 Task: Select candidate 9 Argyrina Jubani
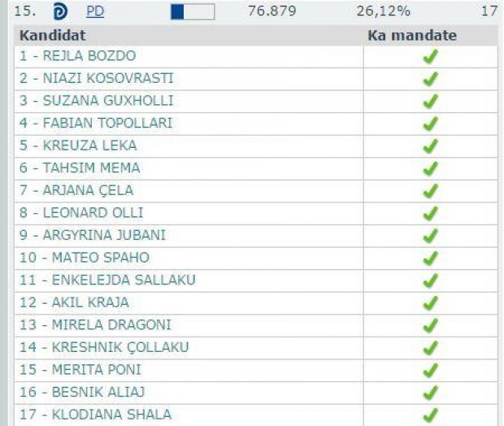[93, 235]
